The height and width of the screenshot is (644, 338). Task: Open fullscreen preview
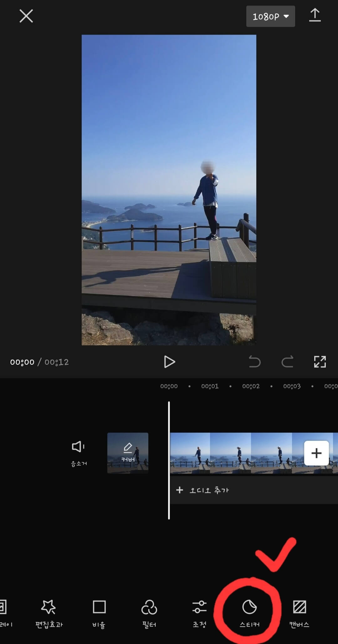320,362
